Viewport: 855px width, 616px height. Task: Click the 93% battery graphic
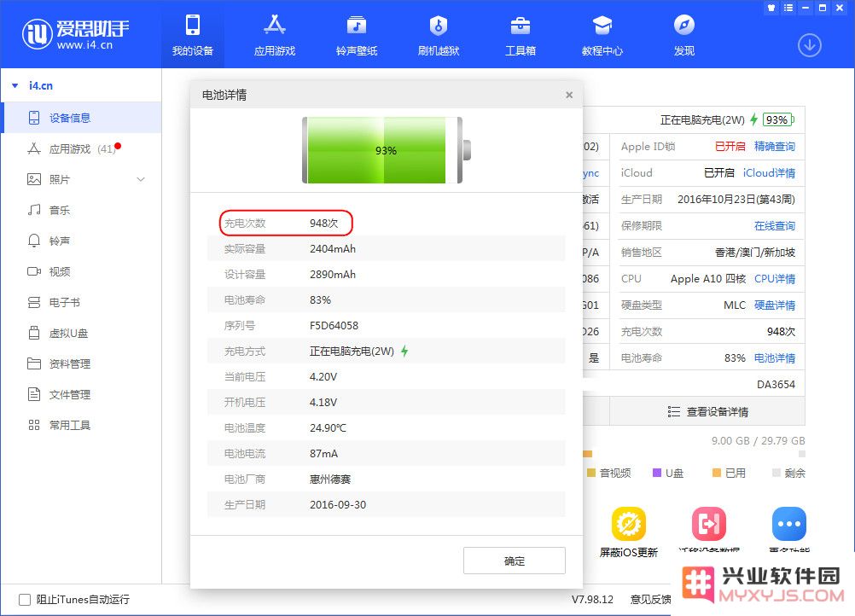click(386, 150)
